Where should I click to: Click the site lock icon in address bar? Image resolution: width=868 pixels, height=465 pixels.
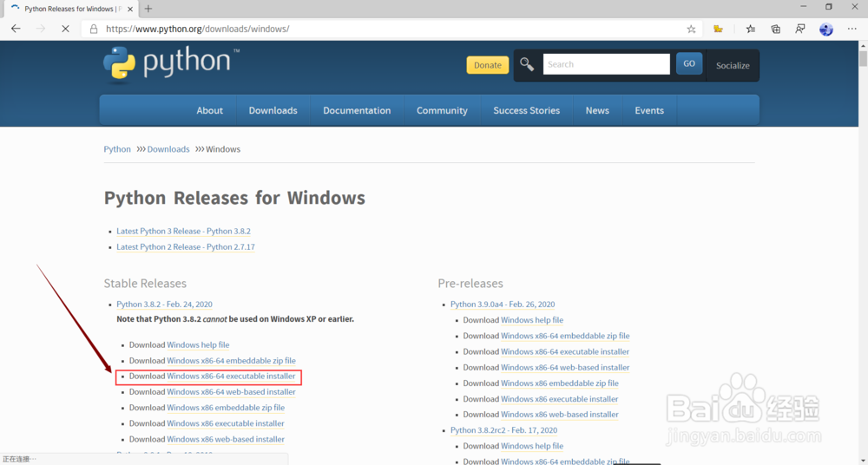(x=94, y=29)
